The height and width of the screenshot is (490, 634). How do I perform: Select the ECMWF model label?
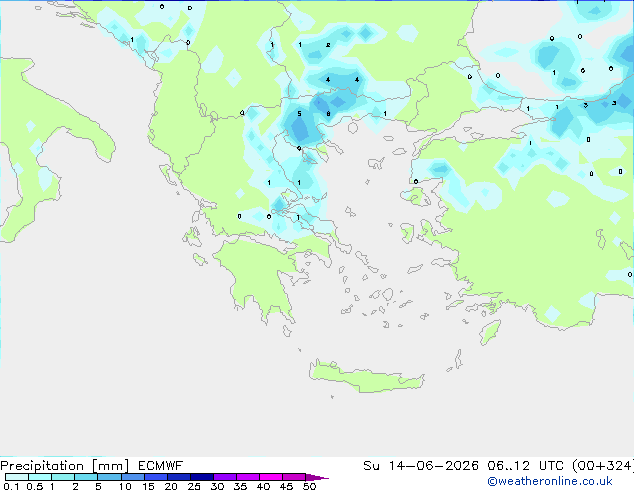[161, 466]
